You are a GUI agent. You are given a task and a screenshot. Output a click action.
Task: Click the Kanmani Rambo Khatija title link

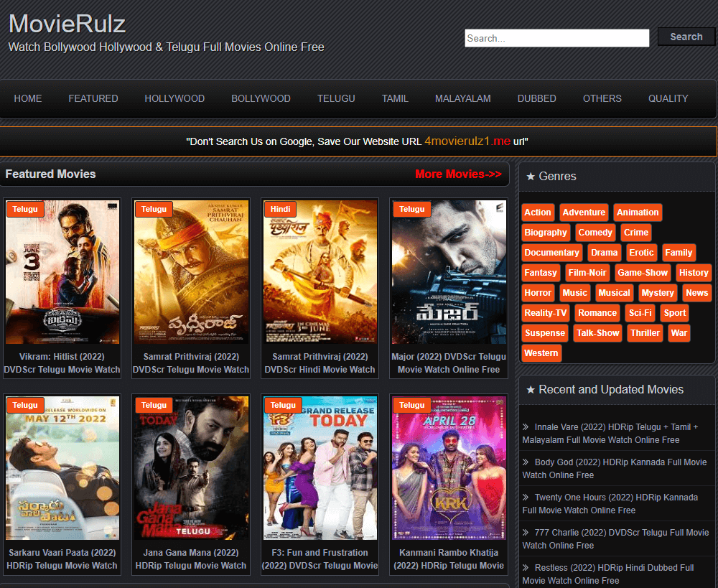[449, 559]
